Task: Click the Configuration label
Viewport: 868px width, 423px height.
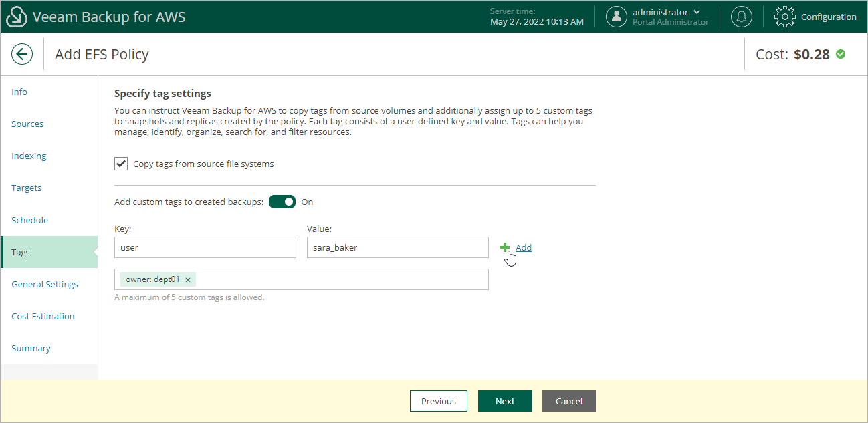Action: (x=829, y=17)
